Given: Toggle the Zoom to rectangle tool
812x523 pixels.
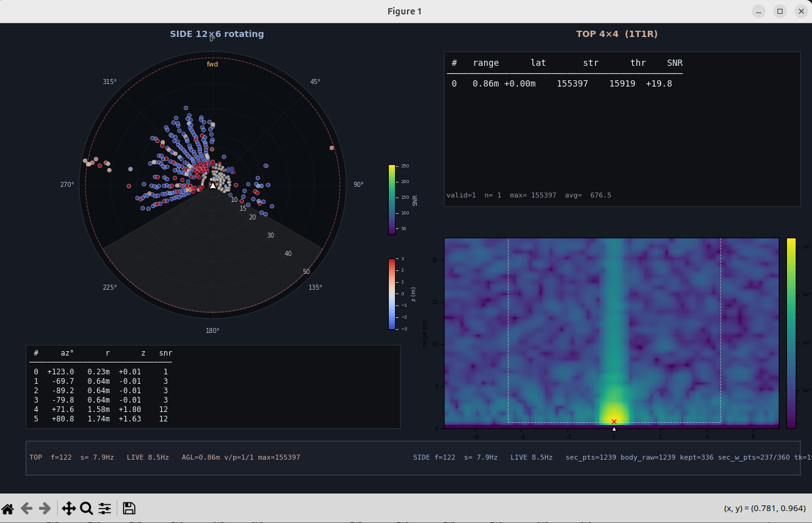Looking at the screenshot, I should click(x=87, y=509).
